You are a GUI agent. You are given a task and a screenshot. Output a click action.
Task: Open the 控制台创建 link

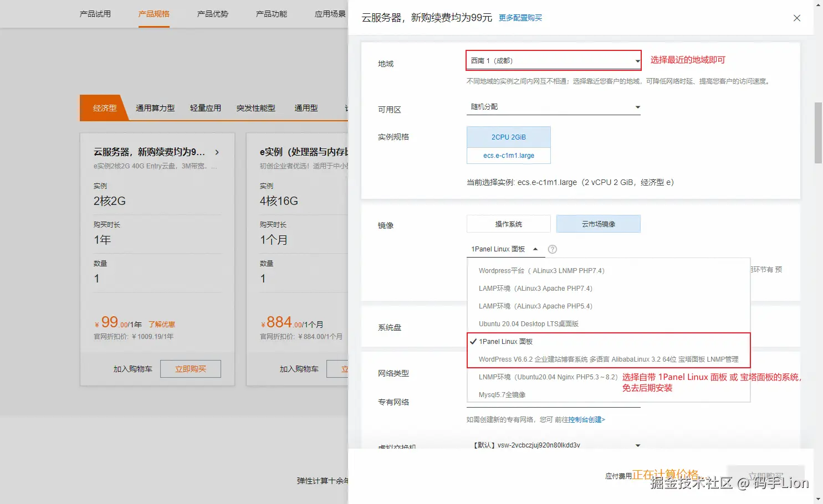click(x=586, y=420)
